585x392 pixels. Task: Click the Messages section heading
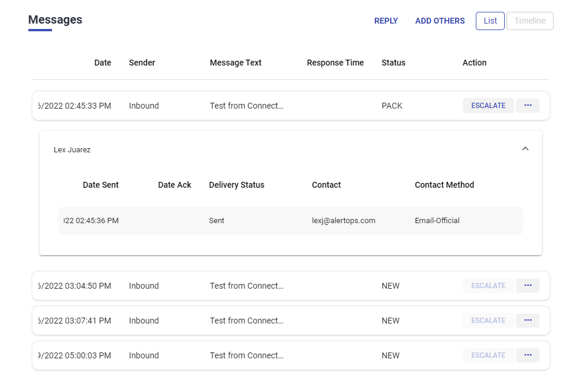tap(55, 19)
